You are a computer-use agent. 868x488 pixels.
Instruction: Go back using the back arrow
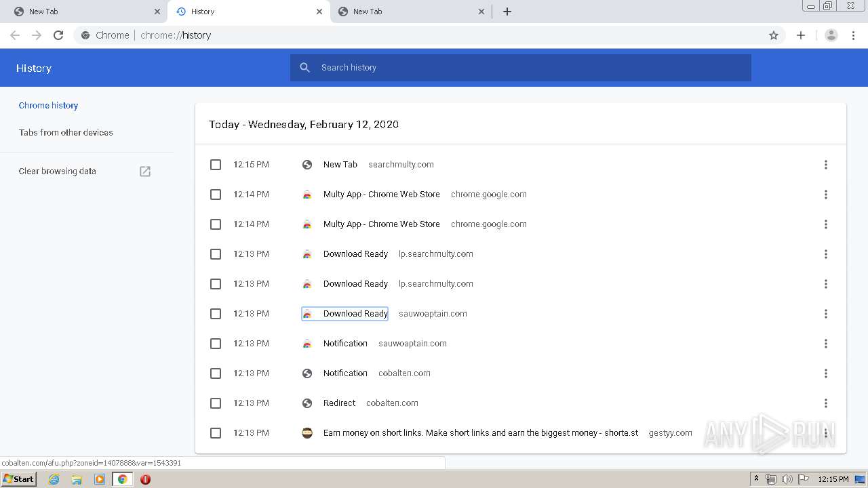coord(15,35)
